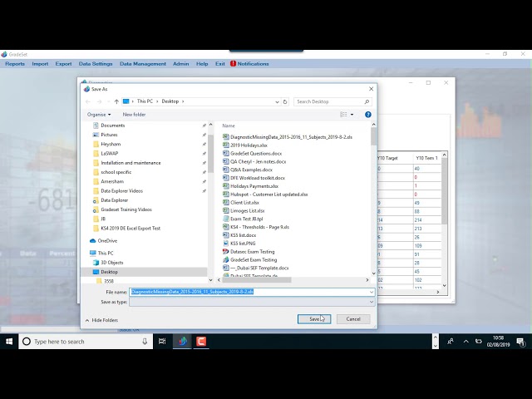This screenshot has width=532, height=399.
Task: Click the search magnifier icon
Action: [x=367, y=101]
